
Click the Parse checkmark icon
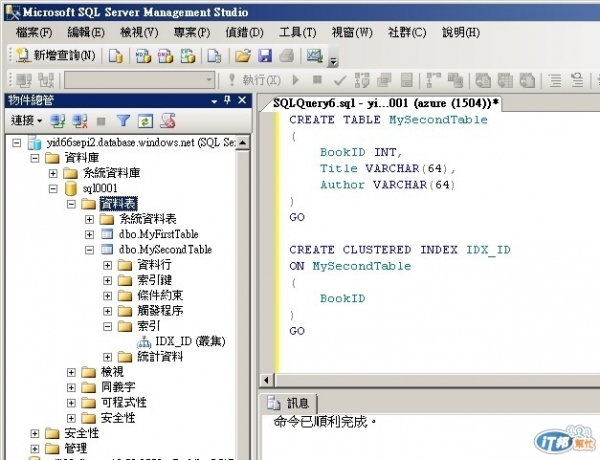click(339, 80)
